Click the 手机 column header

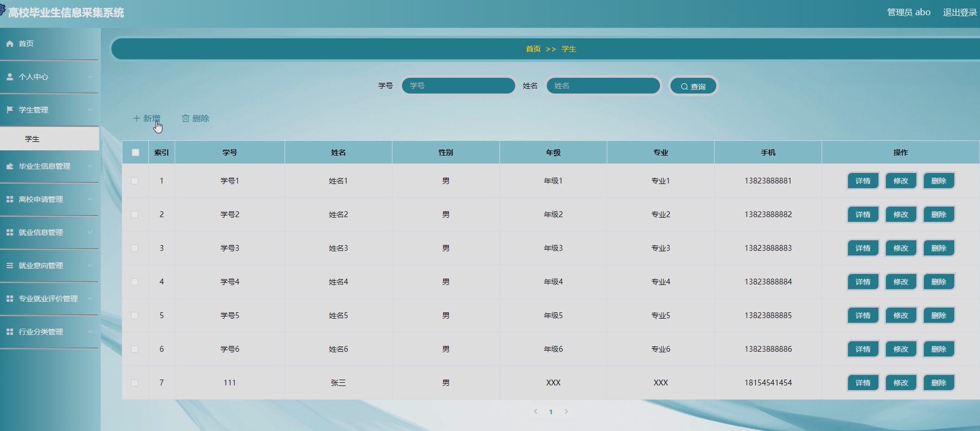(x=768, y=152)
